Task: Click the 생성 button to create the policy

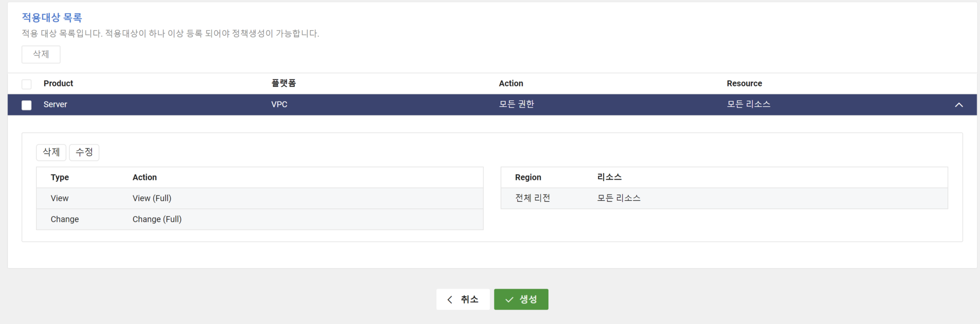Action: pyautogui.click(x=521, y=299)
